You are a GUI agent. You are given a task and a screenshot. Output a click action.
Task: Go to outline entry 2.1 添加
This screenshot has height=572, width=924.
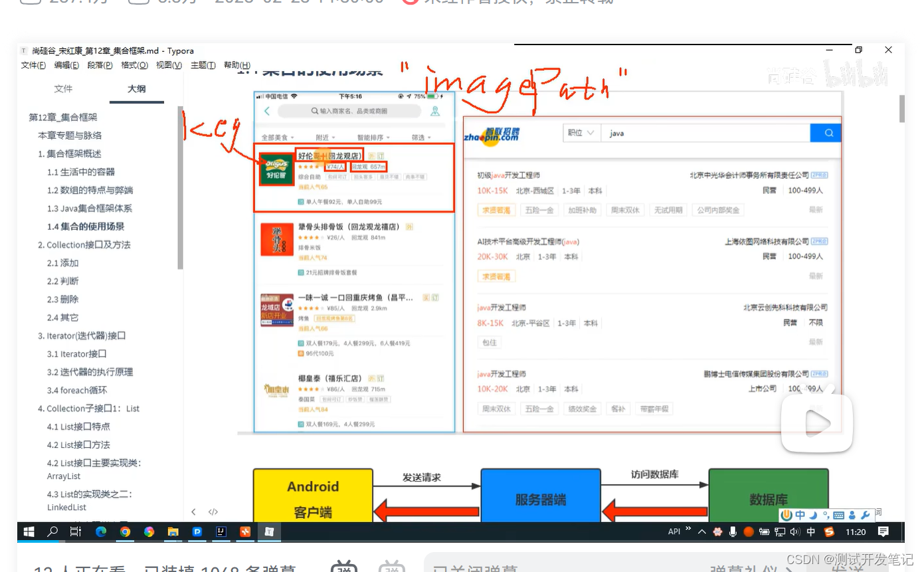click(x=62, y=263)
